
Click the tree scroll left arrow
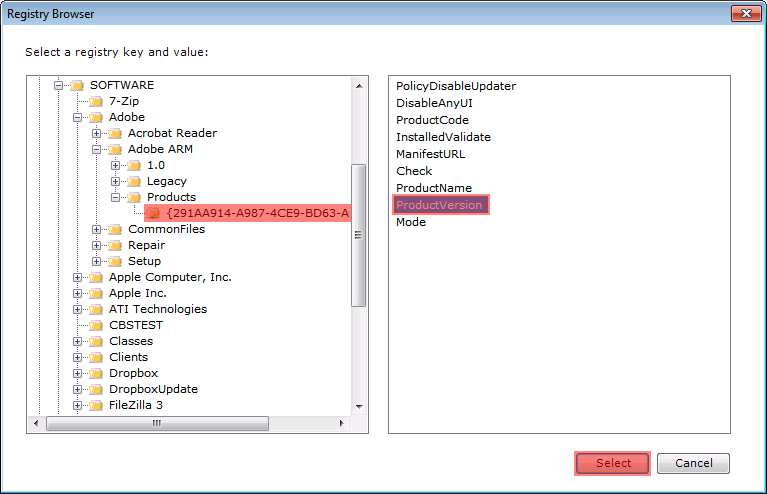click(x=36, y=424)
